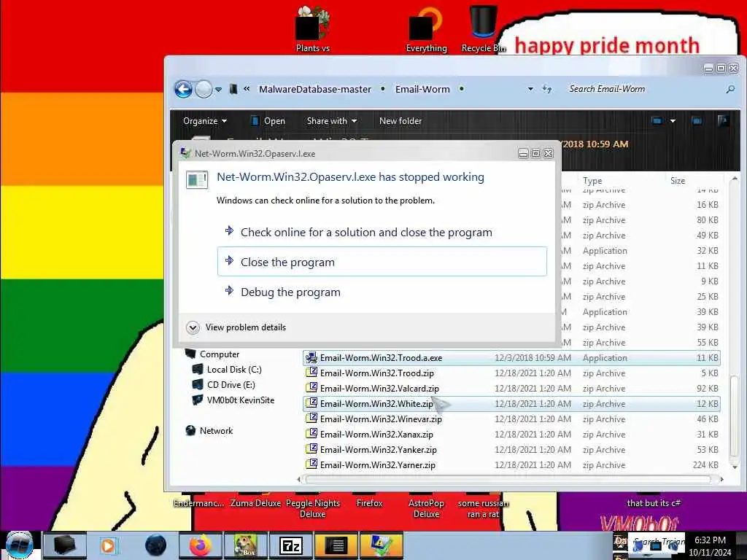Select file Email-Worm.Win32.Yanker.zip
The width and height of the screenshot is (747, 560).
(x=511, y=449)
